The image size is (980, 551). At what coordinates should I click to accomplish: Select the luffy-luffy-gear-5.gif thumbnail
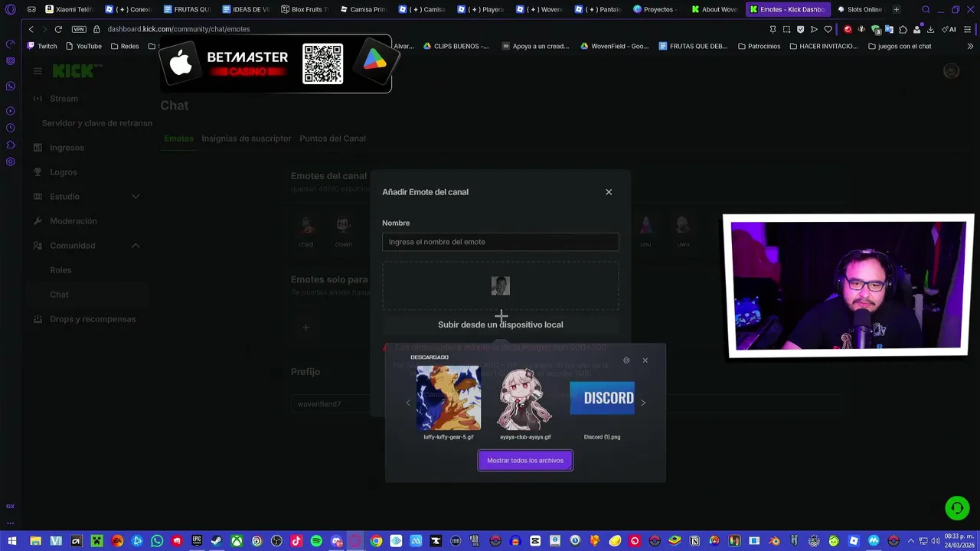449,399
